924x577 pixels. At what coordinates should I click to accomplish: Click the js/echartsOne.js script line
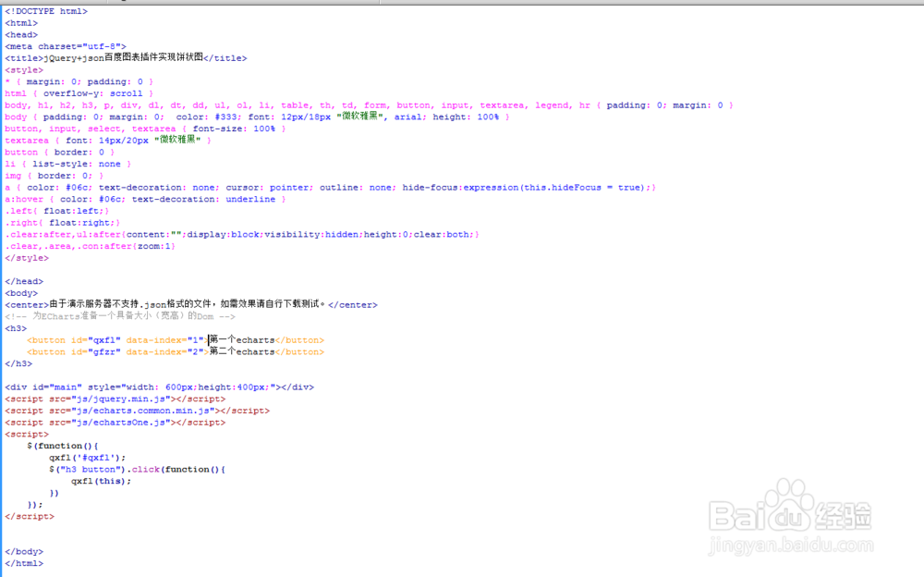tap(115, 423)
